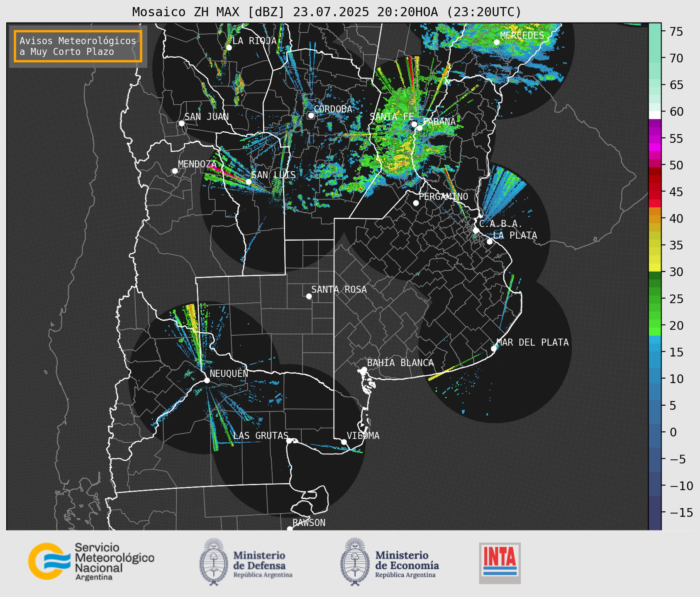Click the SANTA ROSA city marker dot

point(309,296)
